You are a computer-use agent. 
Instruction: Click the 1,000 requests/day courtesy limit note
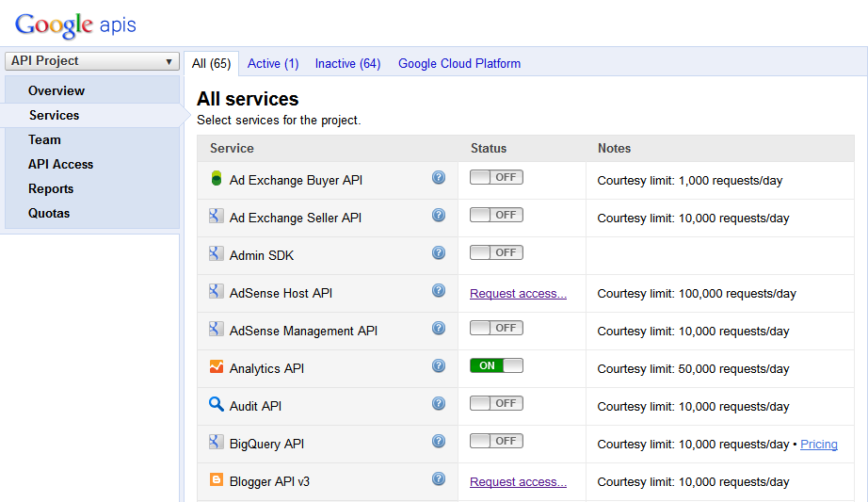pos(690,181)
